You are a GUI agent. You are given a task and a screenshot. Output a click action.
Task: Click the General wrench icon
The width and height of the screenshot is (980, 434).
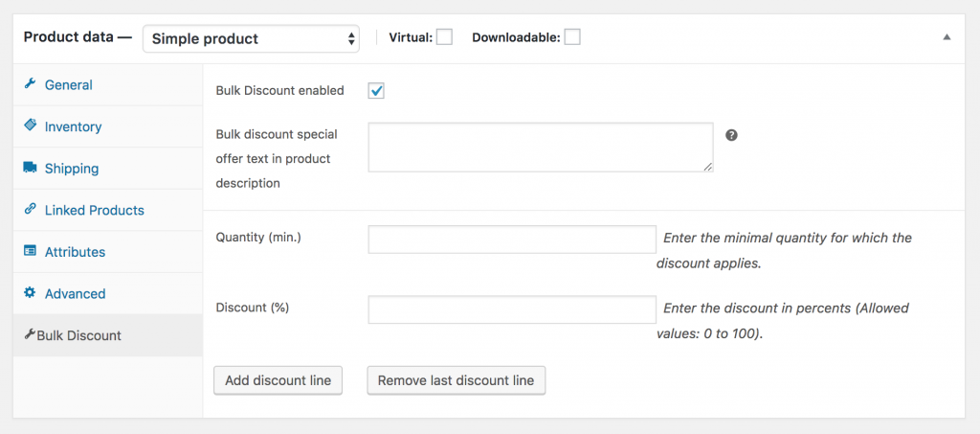click(x=30, y=83)
